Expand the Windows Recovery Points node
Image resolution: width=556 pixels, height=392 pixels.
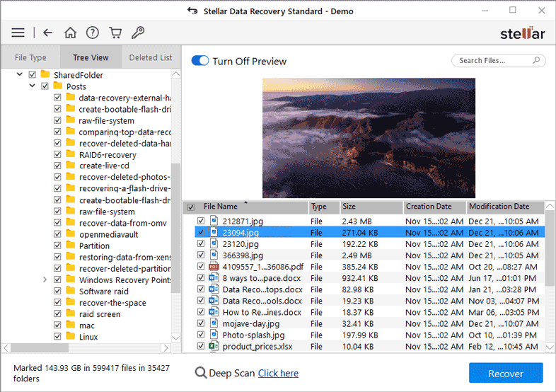coord(45,279)
